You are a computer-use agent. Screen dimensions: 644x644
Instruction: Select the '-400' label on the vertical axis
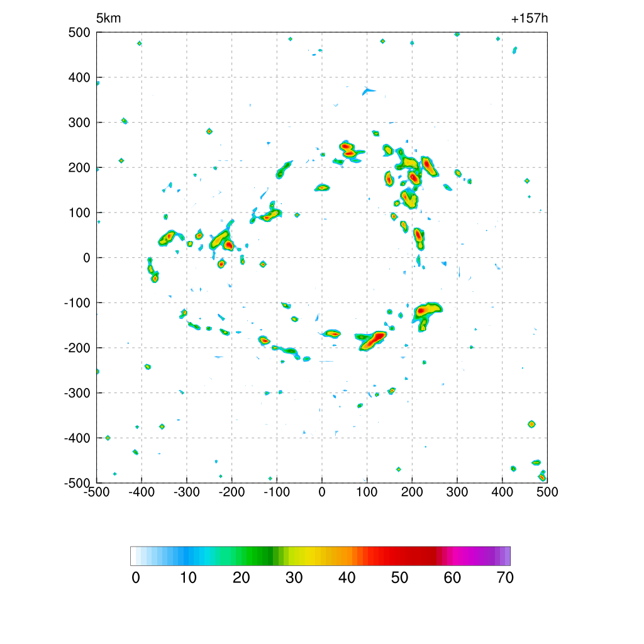click(77, 438)
